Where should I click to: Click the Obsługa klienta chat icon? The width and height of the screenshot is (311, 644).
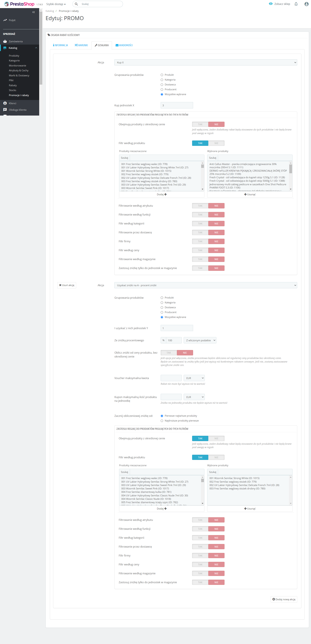(x=5, y=110)
